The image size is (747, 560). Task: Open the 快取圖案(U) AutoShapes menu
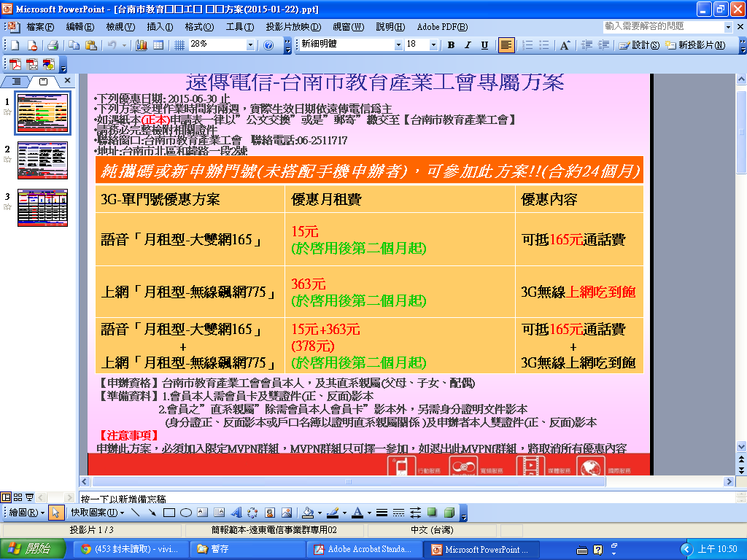(98, 513)
